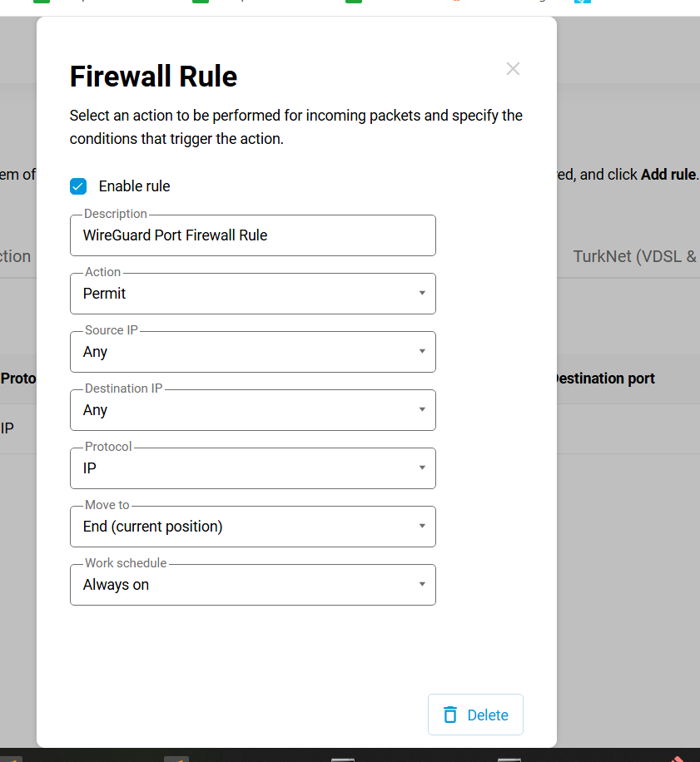Open the Action dropdown showing Permit
Viewport: 700px width, 762px height.
pos(253,294)
